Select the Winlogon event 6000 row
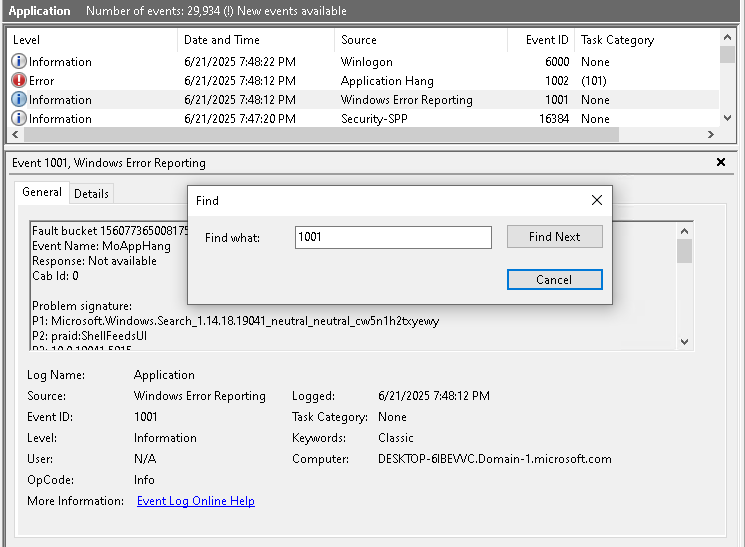Screen dimensions: 745x547 pos(363,62)
